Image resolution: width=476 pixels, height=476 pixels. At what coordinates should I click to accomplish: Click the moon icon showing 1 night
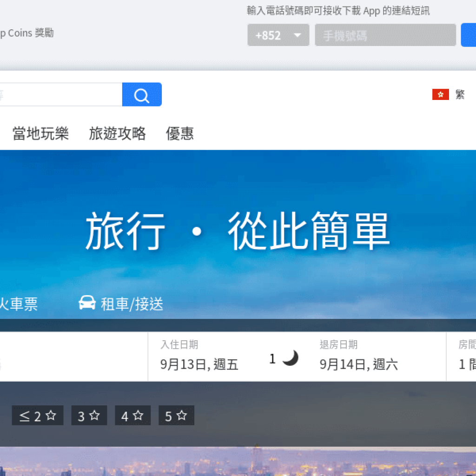click(291, 358)
